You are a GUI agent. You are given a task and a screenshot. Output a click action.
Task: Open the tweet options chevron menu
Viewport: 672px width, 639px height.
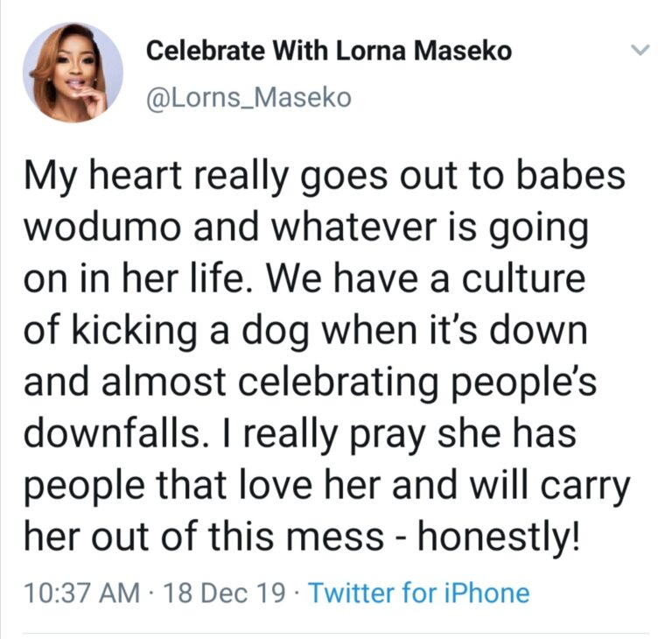[x=641, y=50]
